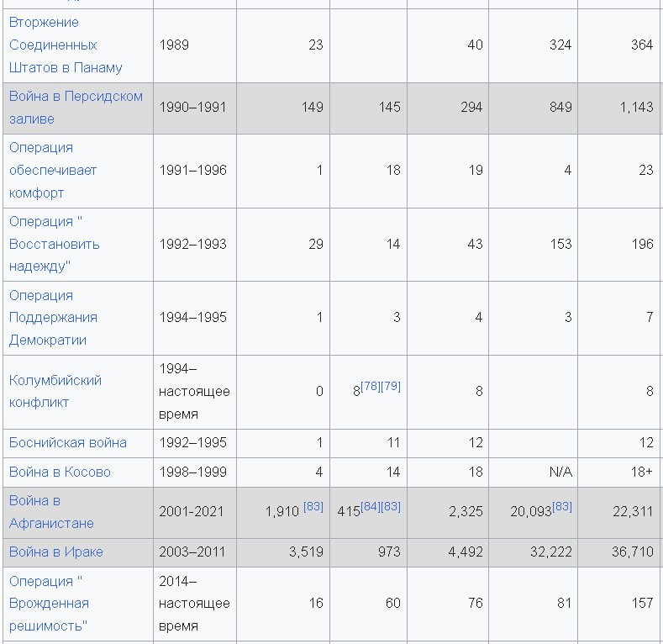The height and width of the screenshot is (644, 663).
Task: Follow the Операция "Восстановить надежду" link
Action: (x=55, y=244)
